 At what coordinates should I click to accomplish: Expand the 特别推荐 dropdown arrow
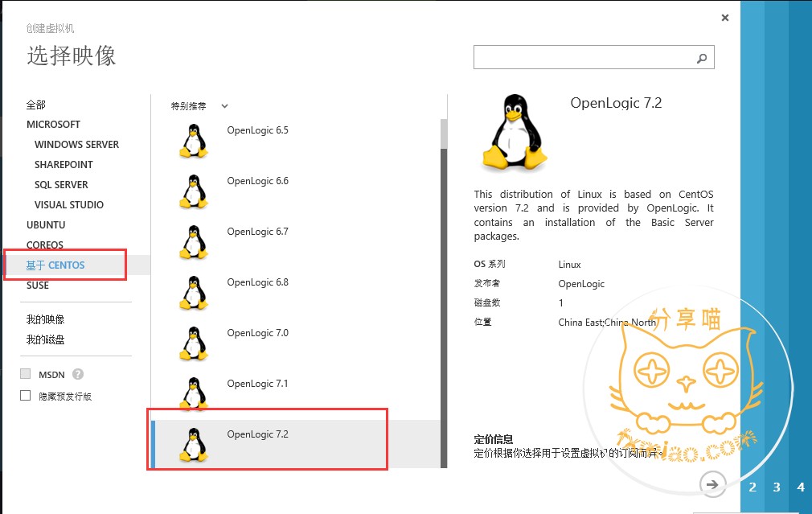point(225,106)
